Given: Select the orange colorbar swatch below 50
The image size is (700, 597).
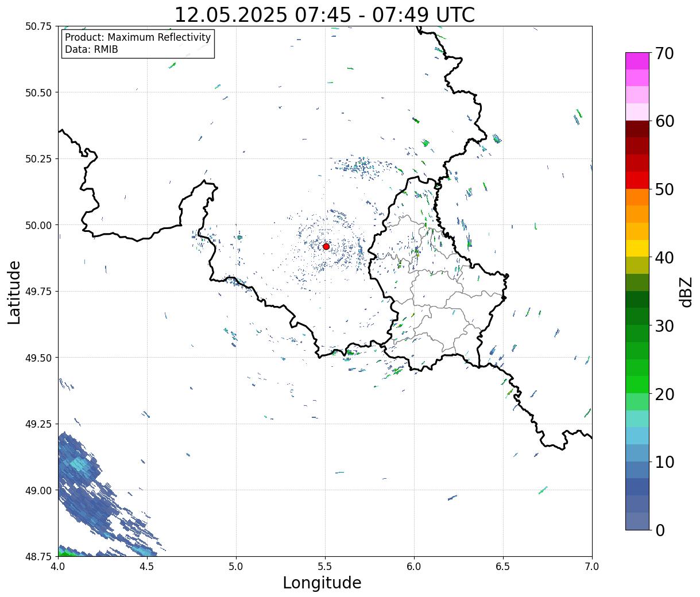Looking at the screenshot, I should [x=637, y=197].
